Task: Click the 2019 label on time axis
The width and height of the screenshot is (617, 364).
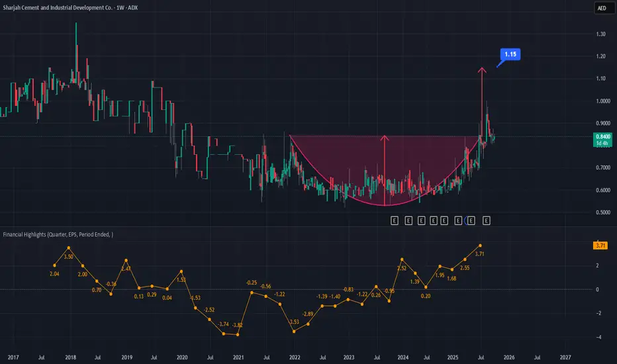Action: pyautogui.click(x=126, y=357)
